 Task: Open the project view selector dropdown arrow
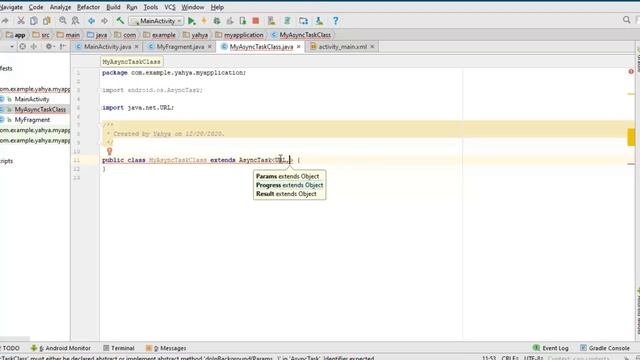coord(12,47)
